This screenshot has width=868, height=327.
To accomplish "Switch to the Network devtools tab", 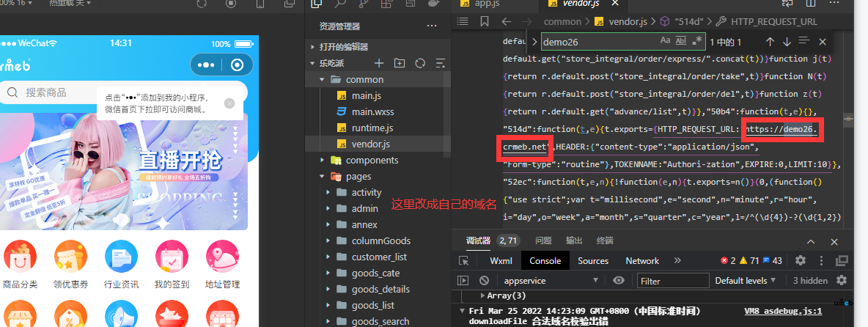I will click(x=642, y=260).
